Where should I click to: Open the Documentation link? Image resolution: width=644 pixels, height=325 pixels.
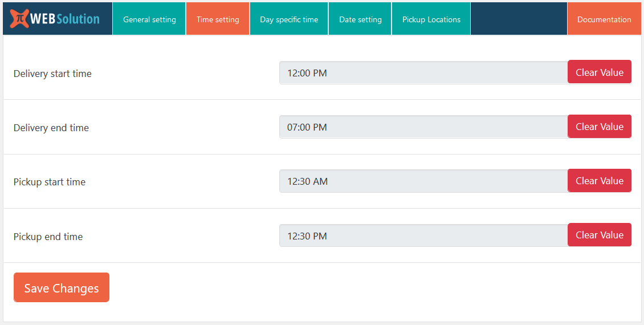pyautogui.click(x=604, y=19)
